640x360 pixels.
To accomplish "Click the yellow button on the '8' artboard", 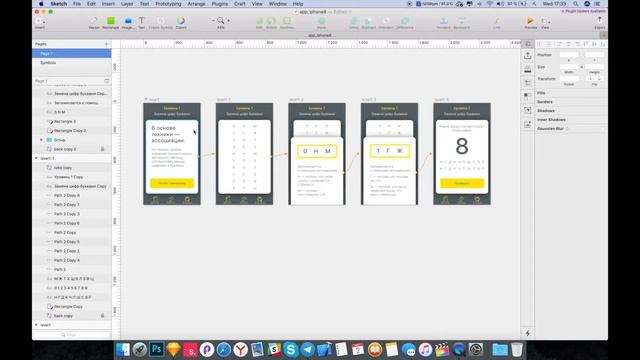I will tap(462, 183).
